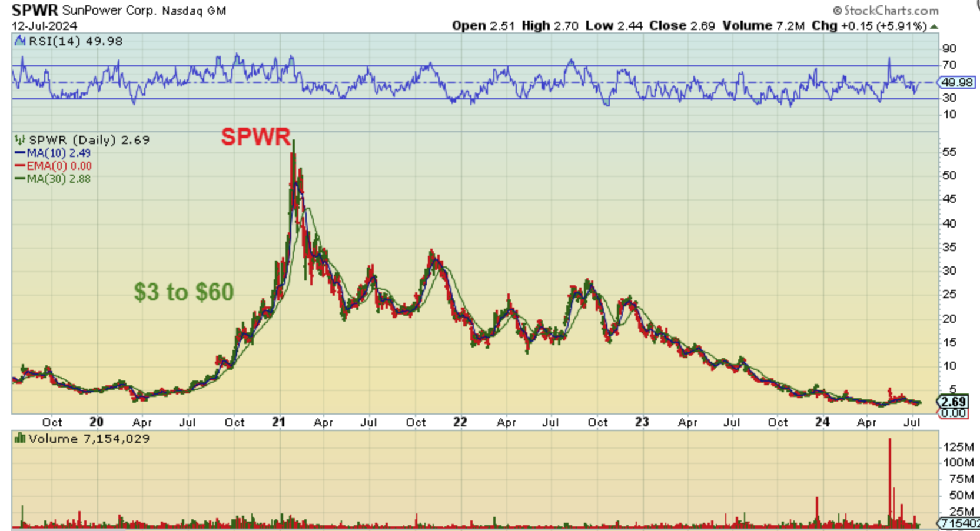Screen dimensions: 980x531
Task: Click the Chg +0.15 (+5.91%) value
Action: tap(869, 26)
